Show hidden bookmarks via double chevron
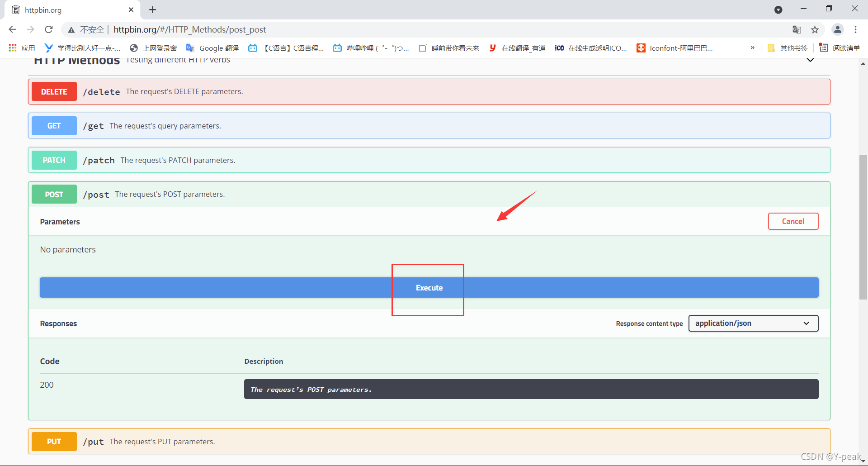Screen dimensions: 868x466 (752, 48)
